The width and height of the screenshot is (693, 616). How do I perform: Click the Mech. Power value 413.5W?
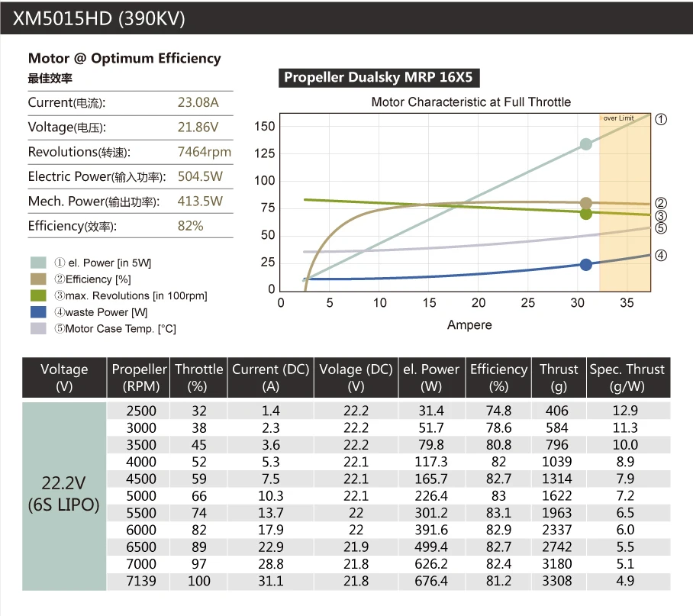click(x=200, y=202)
